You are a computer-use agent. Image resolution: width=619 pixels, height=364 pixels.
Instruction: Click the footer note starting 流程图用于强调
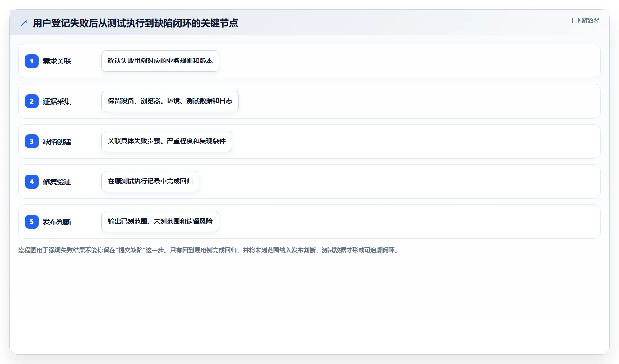[x=208, y=250]
